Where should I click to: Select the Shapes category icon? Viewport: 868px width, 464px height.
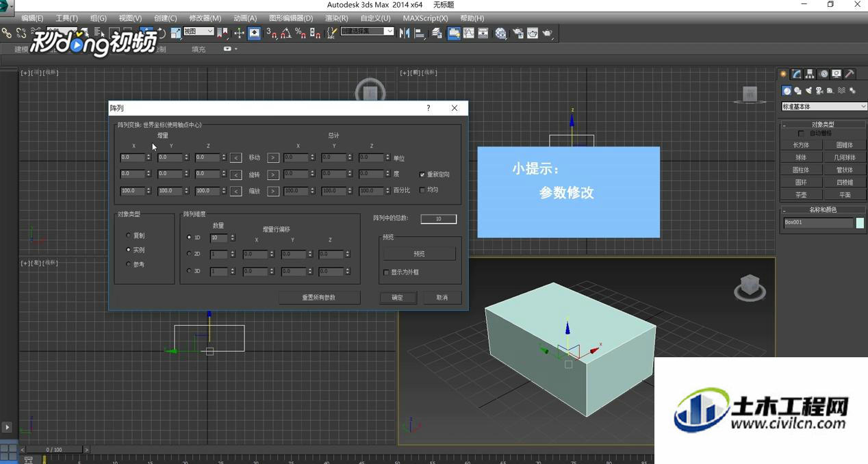coord(798,90)
